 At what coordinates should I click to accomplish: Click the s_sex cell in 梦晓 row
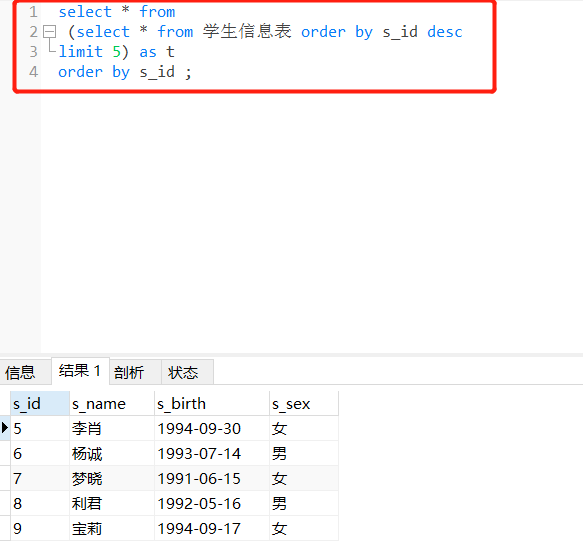(304, 478)
